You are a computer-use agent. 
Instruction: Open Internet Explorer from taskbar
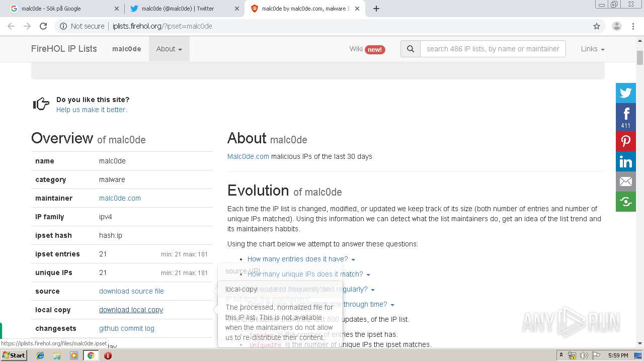tap(40, 355)
